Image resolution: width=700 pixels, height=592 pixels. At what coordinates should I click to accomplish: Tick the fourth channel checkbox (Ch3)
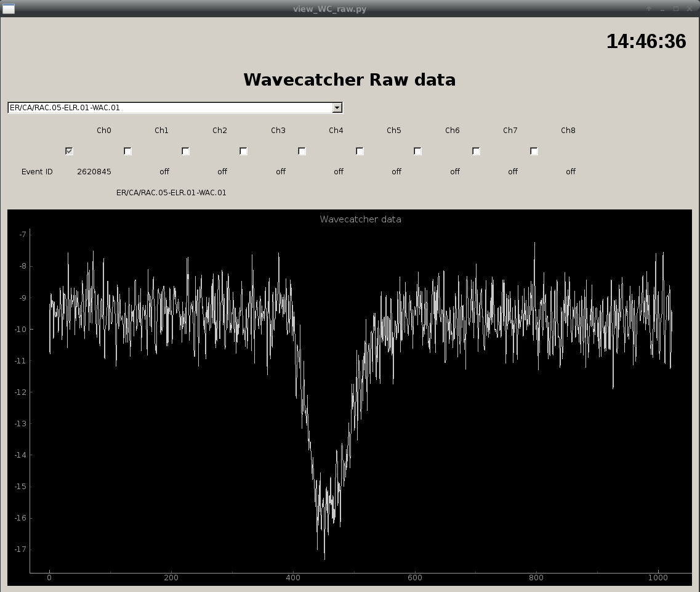[243, 151]
